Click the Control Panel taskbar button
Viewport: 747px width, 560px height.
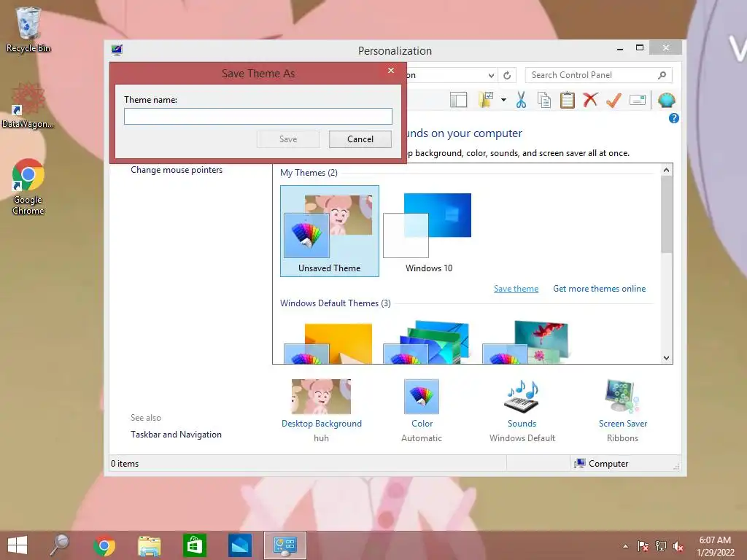[x=285, y=545]
